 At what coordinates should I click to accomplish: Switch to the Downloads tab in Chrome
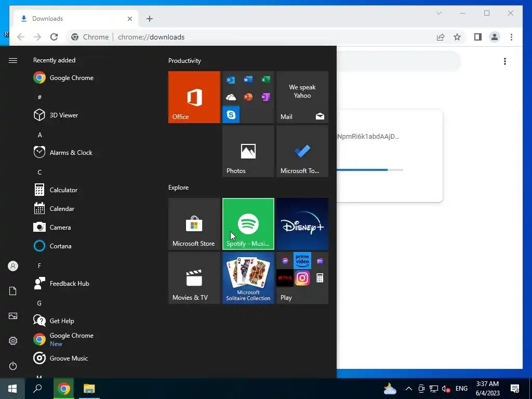[75, 19]
